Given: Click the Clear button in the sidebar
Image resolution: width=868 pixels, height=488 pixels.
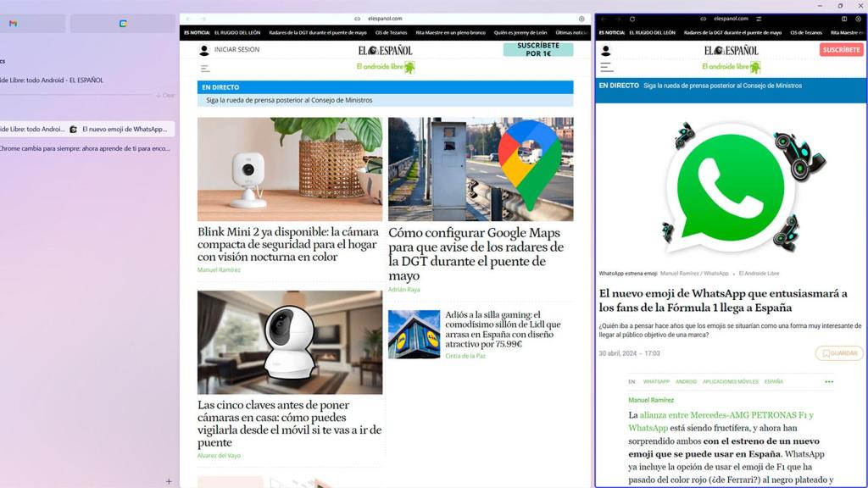Looking at the screenshot, I should [165, 96].
